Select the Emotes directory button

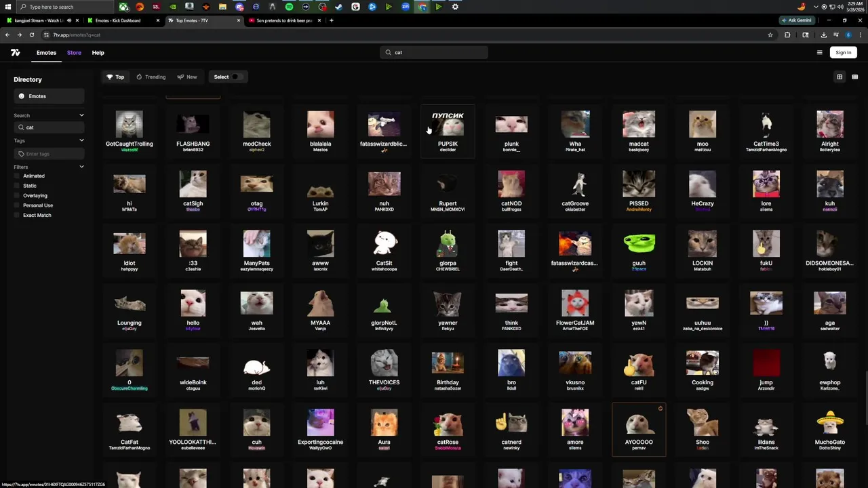(49, 96)
